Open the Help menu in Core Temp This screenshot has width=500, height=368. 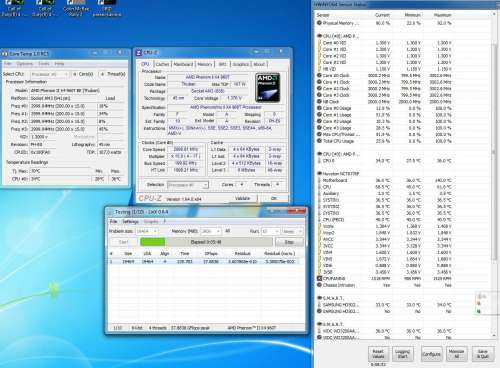pos(59,64)
